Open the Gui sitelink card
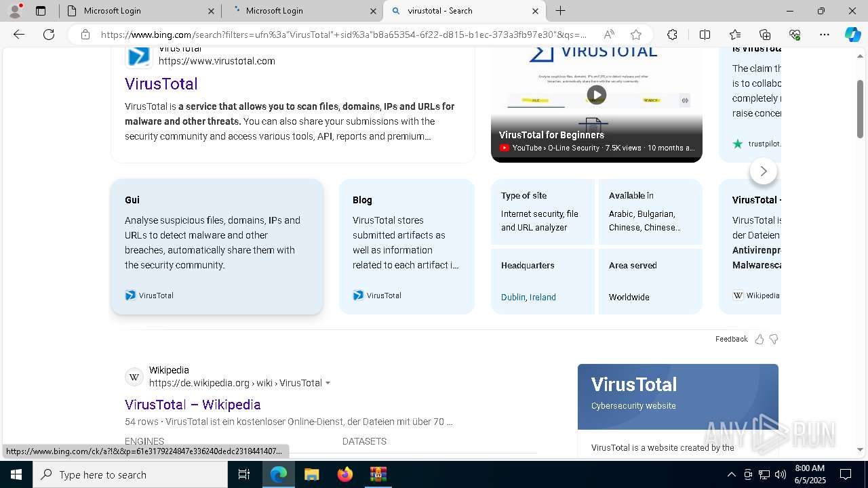 217,247
